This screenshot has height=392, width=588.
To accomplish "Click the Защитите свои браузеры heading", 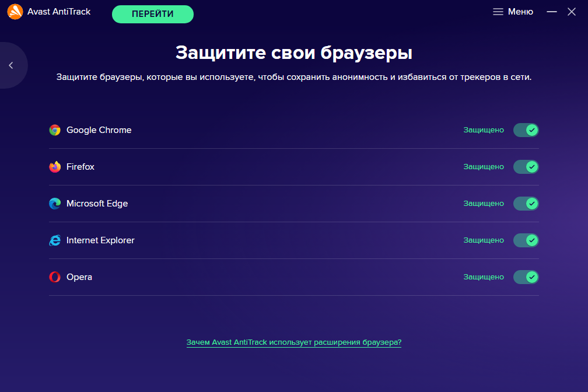I will coord(294,53).
